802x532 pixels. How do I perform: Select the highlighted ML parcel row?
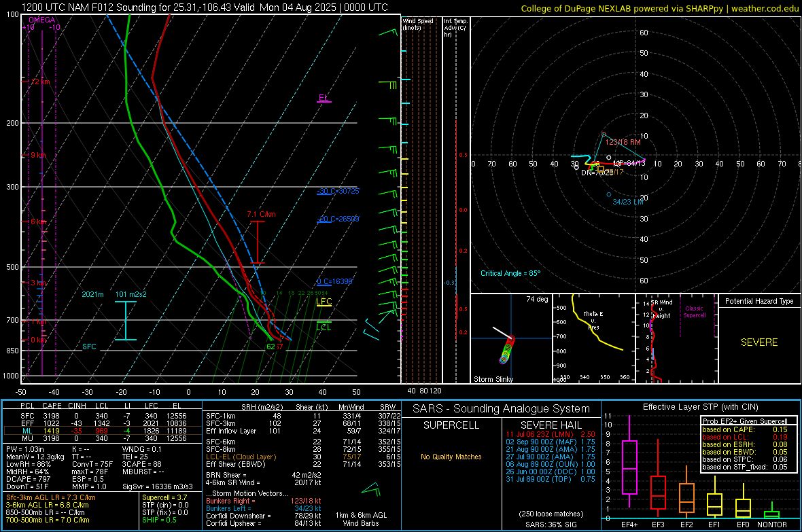point(101,431)
